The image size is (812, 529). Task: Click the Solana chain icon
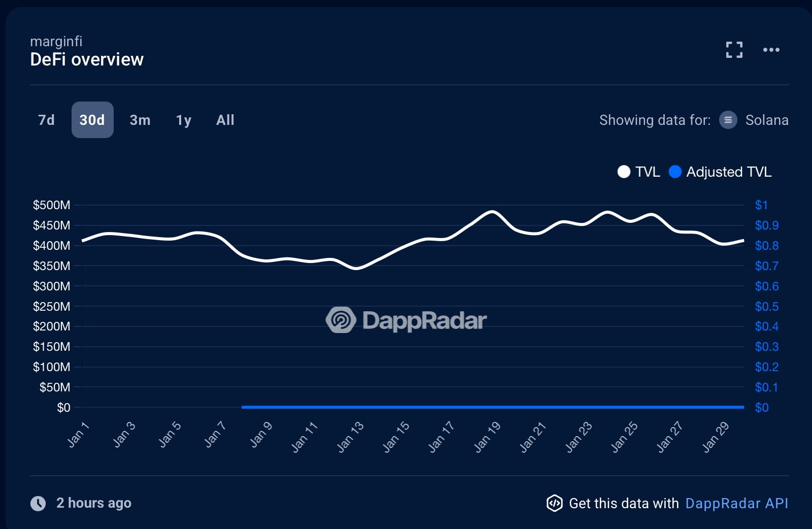point(728,120)
